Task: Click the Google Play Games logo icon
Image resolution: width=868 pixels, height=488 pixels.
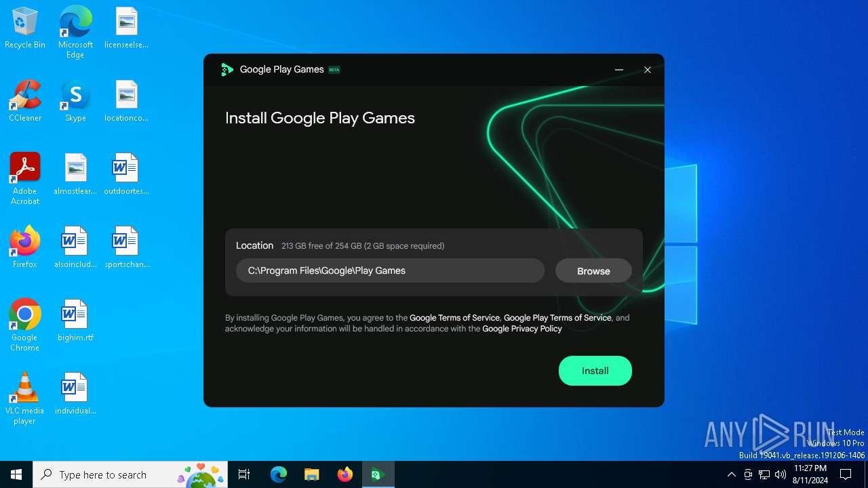Action: (227, 70)
